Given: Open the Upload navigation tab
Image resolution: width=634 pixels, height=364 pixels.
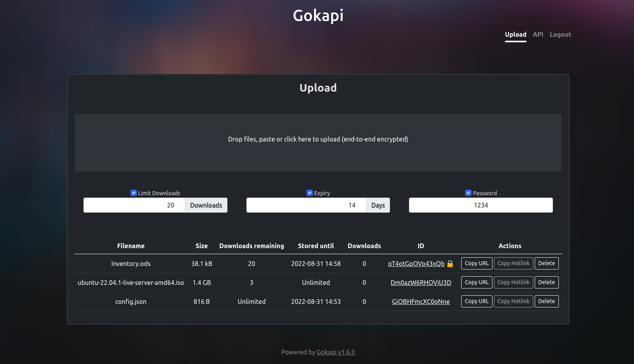Looking at the screenshot, I should (x=515, y=34).
